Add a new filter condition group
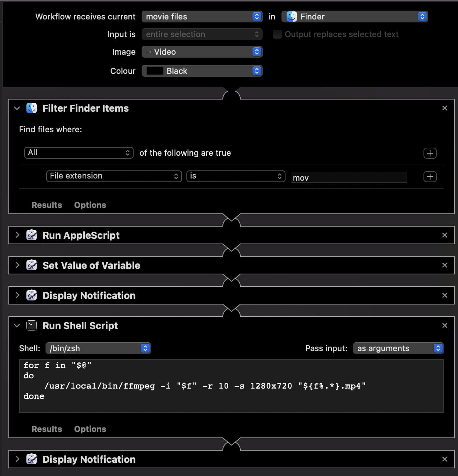 430,153
